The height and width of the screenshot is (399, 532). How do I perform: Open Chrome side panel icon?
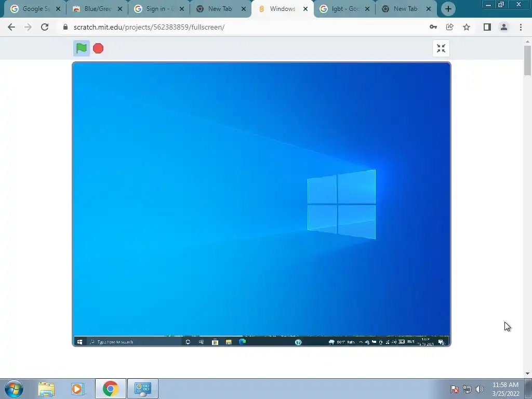[487, 27]
